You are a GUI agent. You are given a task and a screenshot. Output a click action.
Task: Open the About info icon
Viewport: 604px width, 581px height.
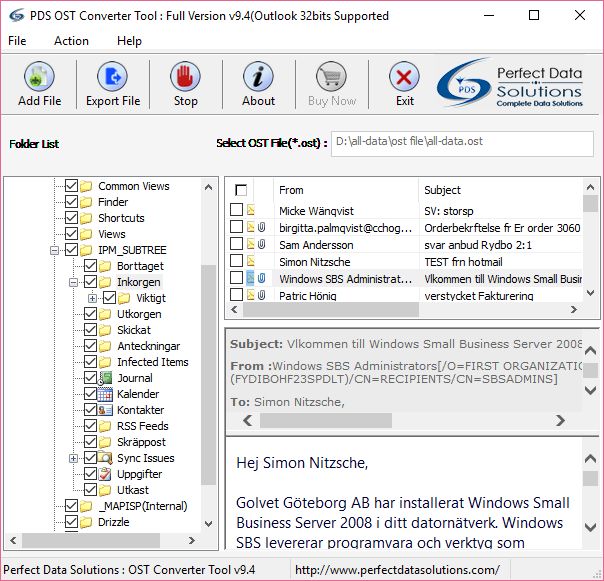pyautogui.click(x=258, y=76)
